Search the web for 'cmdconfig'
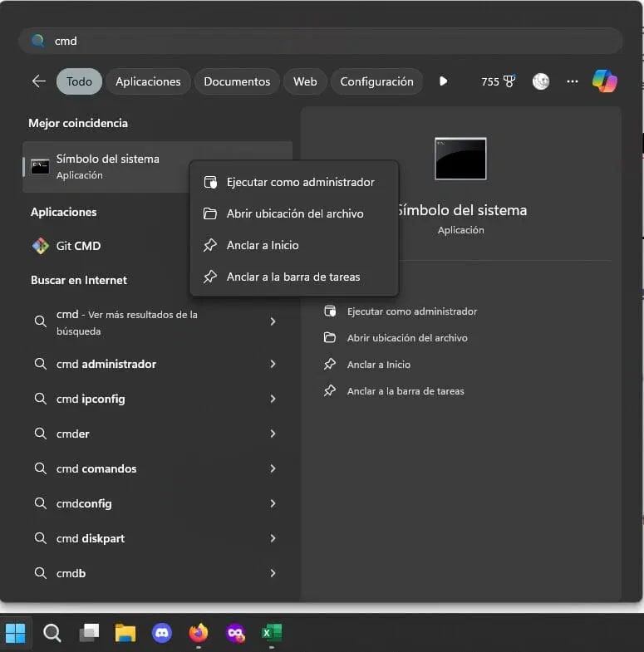 [x=157, y=503]
